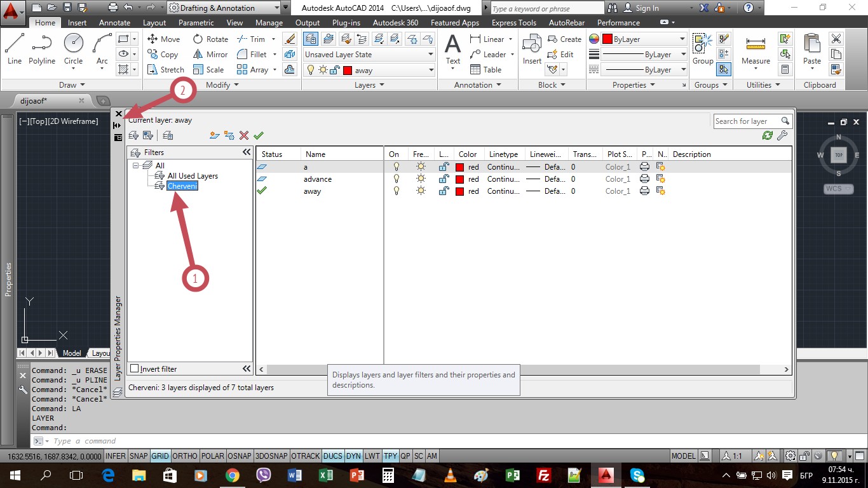This screenshot has width=868, height=488.
Task: Lock the 'advance' layer
Action: click(x=444, y=179)
